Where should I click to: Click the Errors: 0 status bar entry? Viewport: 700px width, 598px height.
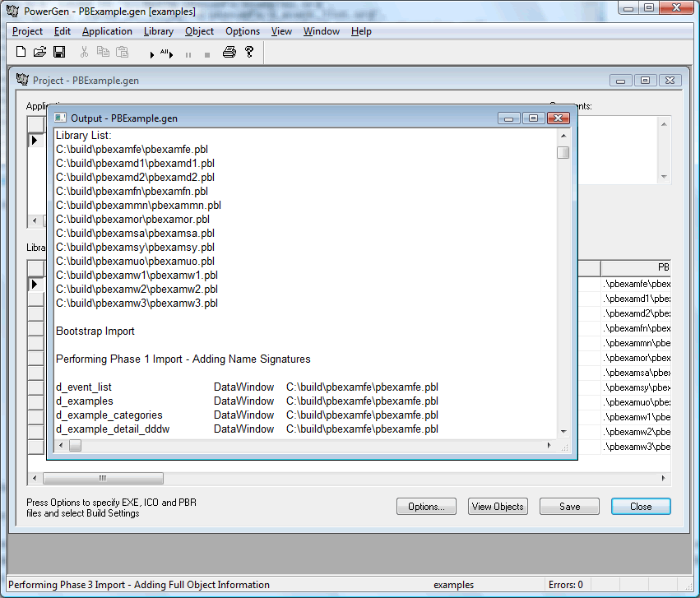565,585
